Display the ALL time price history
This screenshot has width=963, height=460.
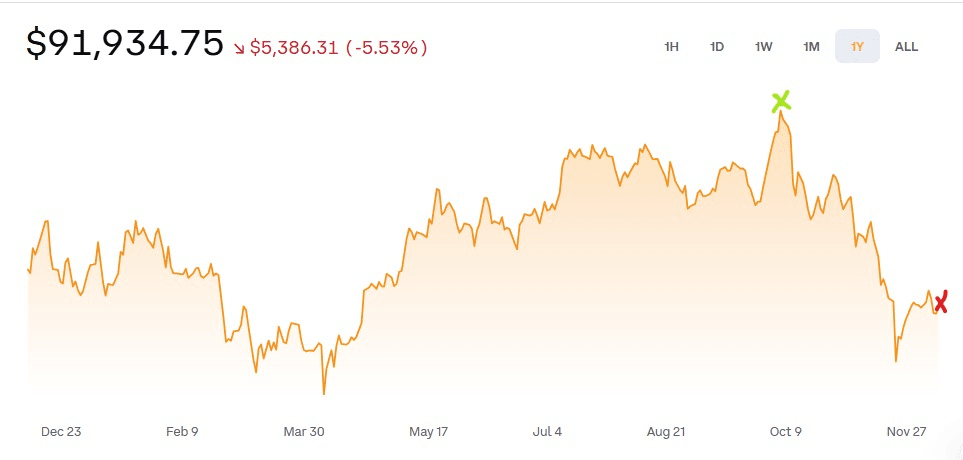(906, 46)
